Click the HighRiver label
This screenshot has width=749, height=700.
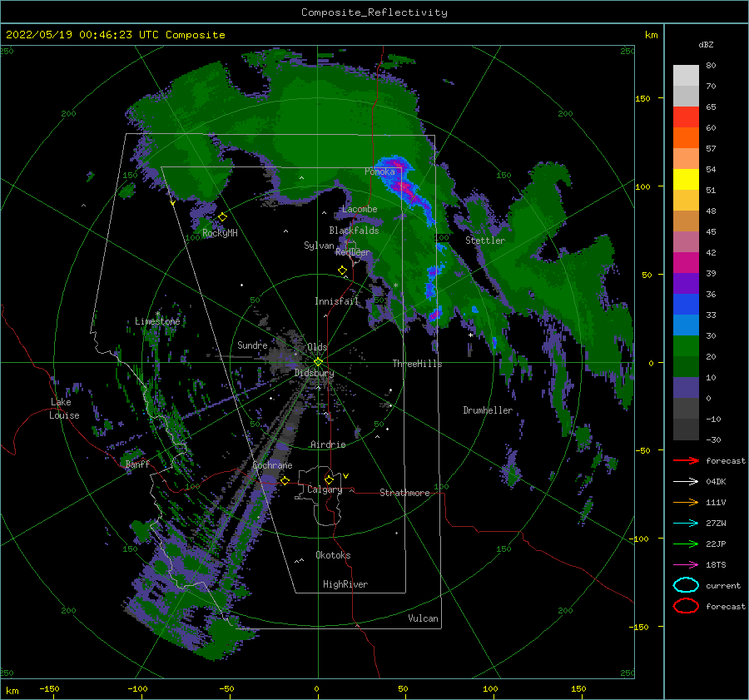pyautogui.click(x=345, y=584)
